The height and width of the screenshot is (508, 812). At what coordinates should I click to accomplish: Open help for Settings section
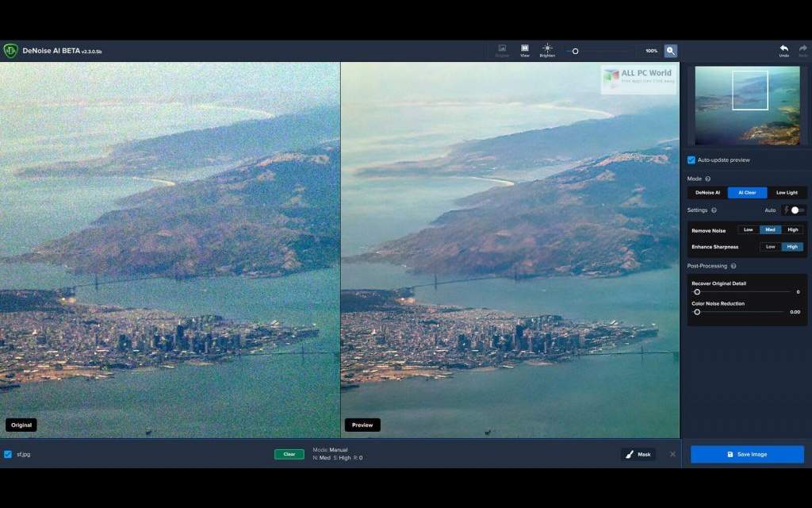(x=714, y=210)
